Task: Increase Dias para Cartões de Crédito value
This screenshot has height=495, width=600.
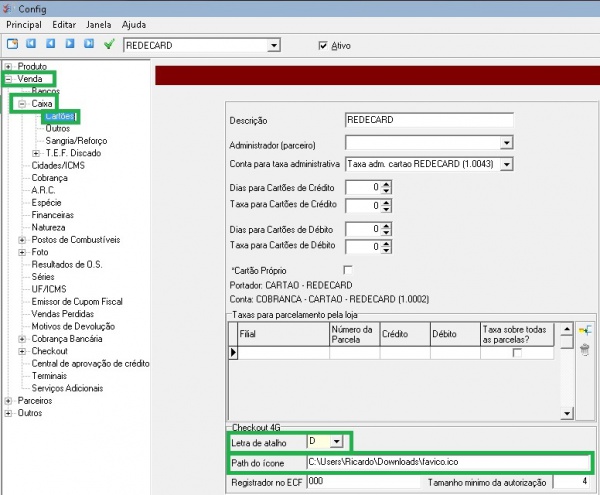Action: (x=386, y=183)
